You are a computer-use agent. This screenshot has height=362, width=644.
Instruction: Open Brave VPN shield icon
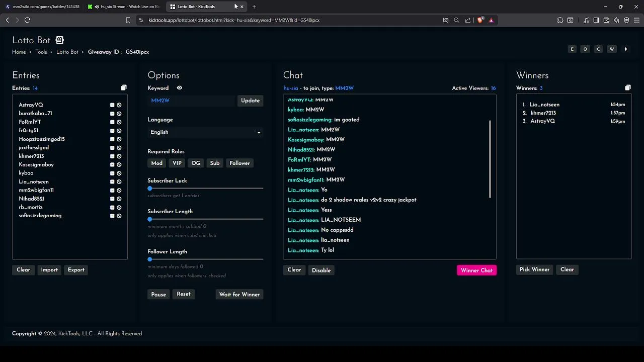click(x=626, y=20)
